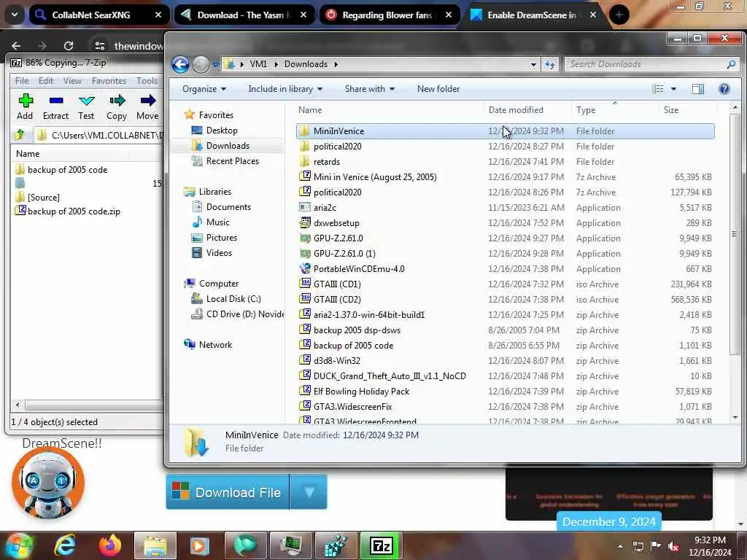747x560 pixels.
Task: Click the 7-Zip Test button
Action: [86, 106]
